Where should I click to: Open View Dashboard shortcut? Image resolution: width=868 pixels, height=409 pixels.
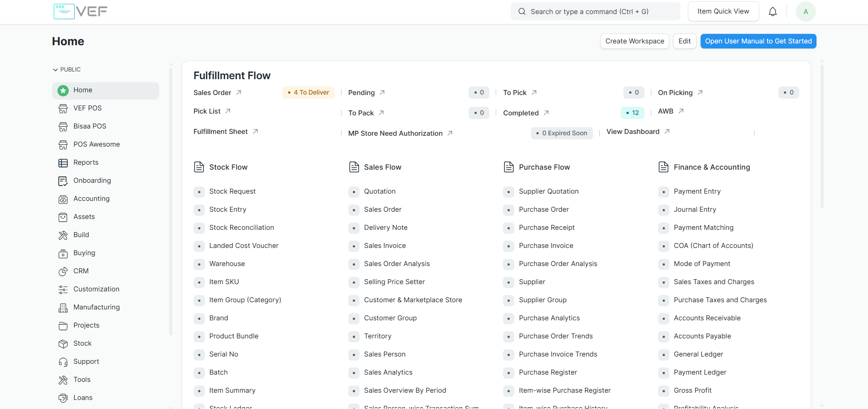coord(633,132)
